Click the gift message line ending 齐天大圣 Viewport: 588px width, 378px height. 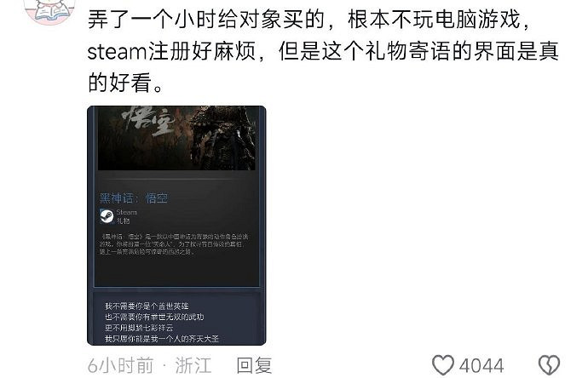pyautogui.click(x=162, y=339)
